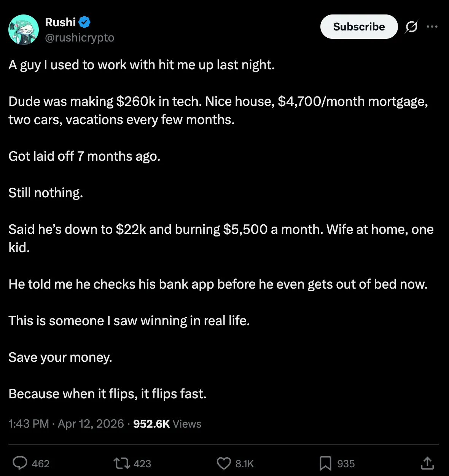Bookmark this post with the bookmark icon
Image resolution: width=449 pixels, height=476 pixels.
[325, 463]
